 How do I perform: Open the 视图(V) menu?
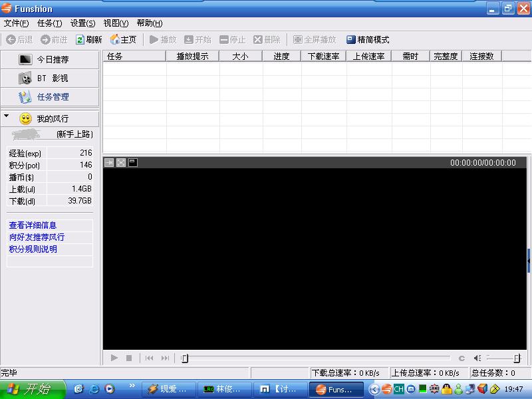click(x=116, y=23)
